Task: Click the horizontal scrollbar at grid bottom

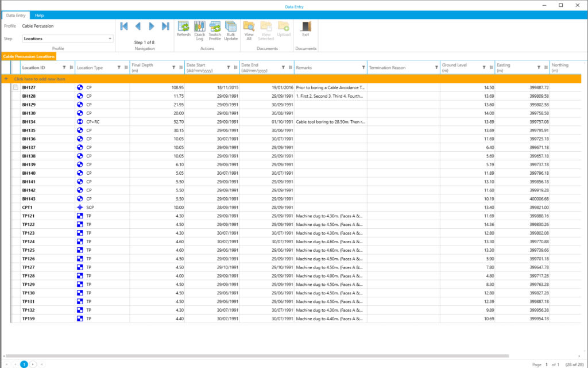Action: click(258, 356)
